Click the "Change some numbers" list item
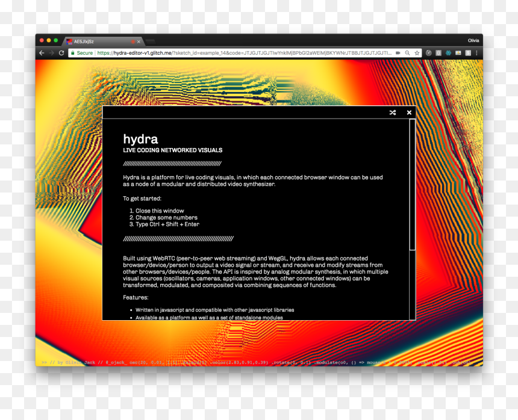This screenshot has width=518, height=420. [166, 217]
